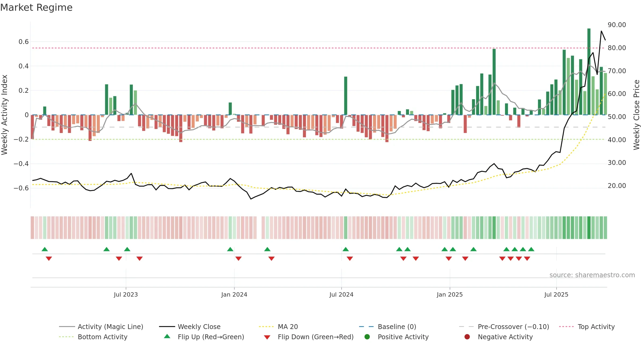Click the 20.00 price axis label

(x=617, y=186)
